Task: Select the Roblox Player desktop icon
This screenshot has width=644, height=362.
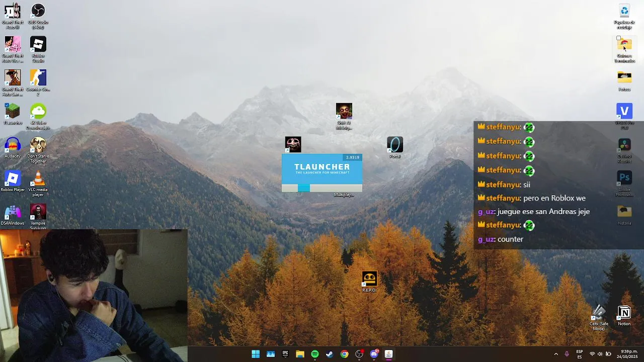Action: pos(13,182)
